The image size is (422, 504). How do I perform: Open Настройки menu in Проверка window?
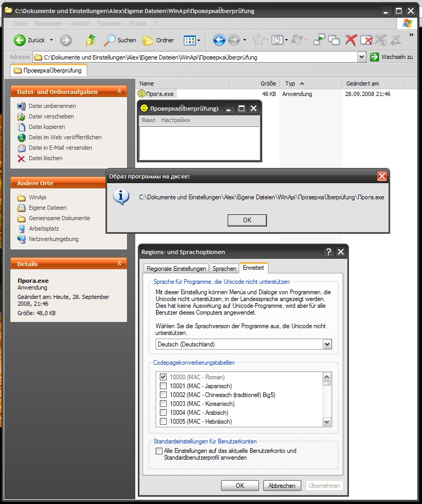(x=175, y=120)
